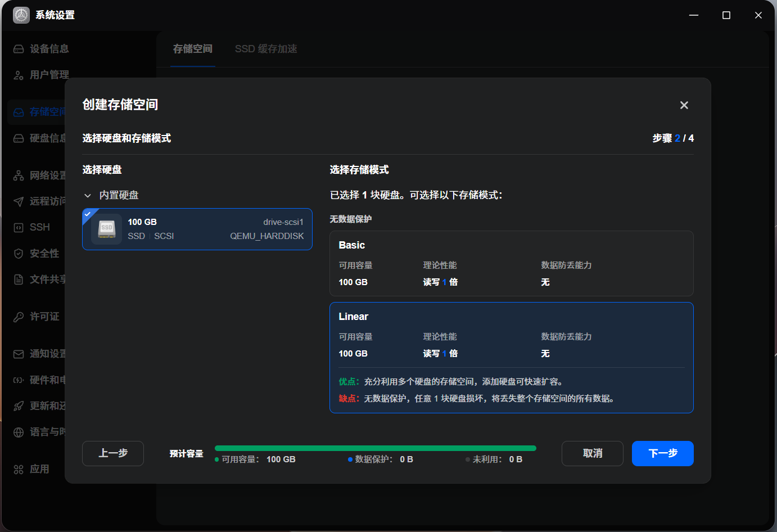Maximize the 系统设置 window
Image resolution: width=777 pixels, height=532 pixels.
(726, 15)
